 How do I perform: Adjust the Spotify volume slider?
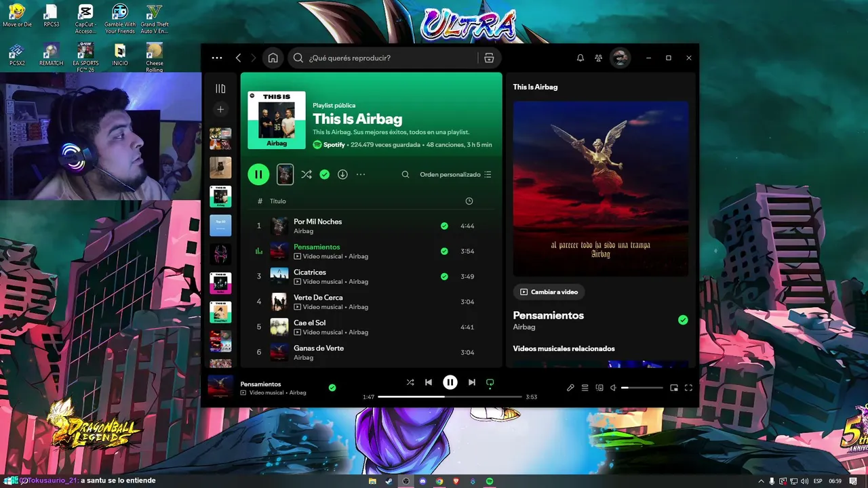point(642,388)
